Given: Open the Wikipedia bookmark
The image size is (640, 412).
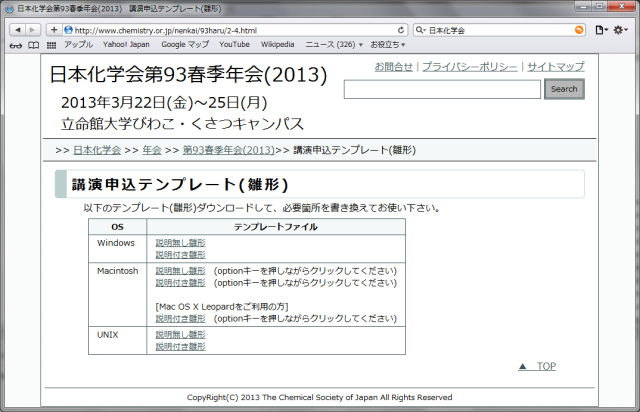Looking at the screenshot, I should [x=277, y=45].
